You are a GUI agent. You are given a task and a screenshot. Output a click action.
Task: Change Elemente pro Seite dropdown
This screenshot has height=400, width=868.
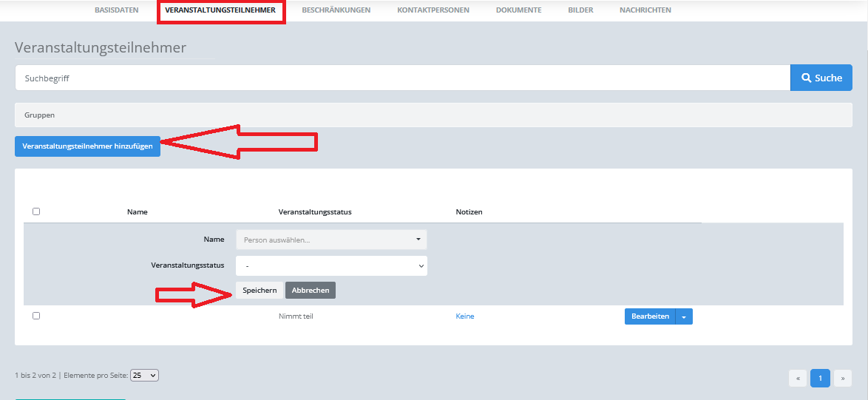[144, 375]
